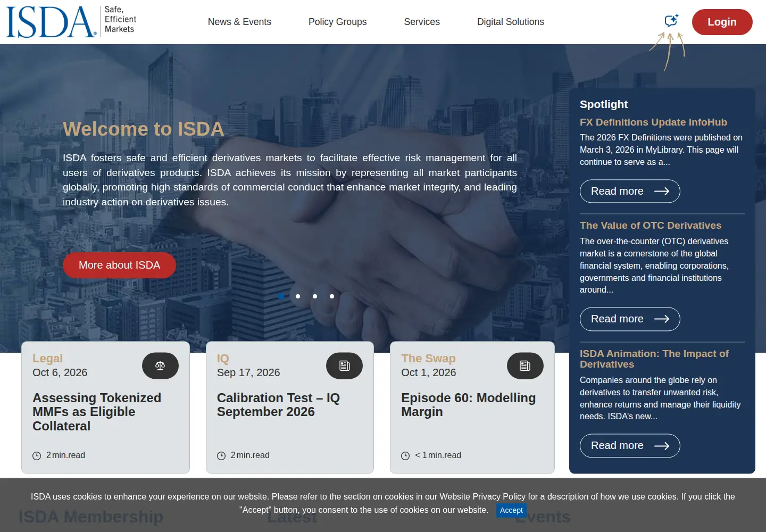Open the News & Events menu
Image resolution: width=766 pixels, height=532 pixels.
click(x=239, y=22)
